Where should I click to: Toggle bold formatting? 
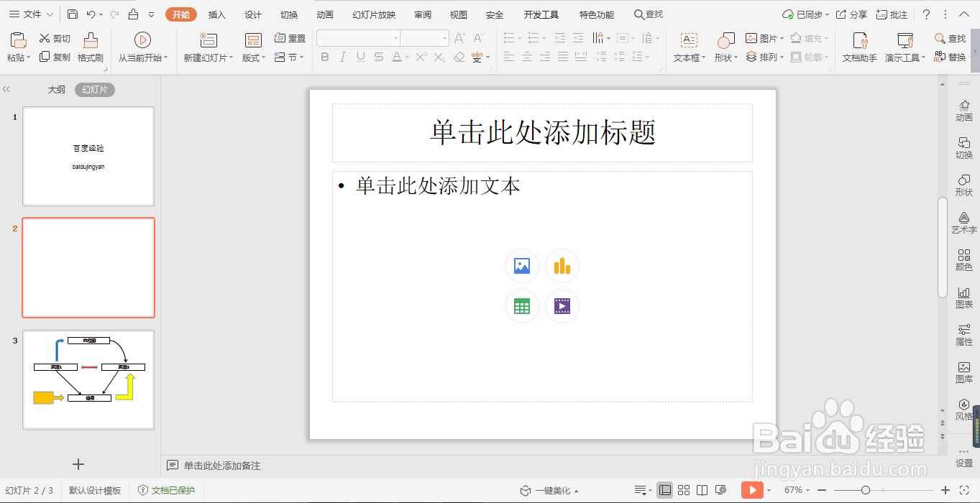click(x=325, y=57)
